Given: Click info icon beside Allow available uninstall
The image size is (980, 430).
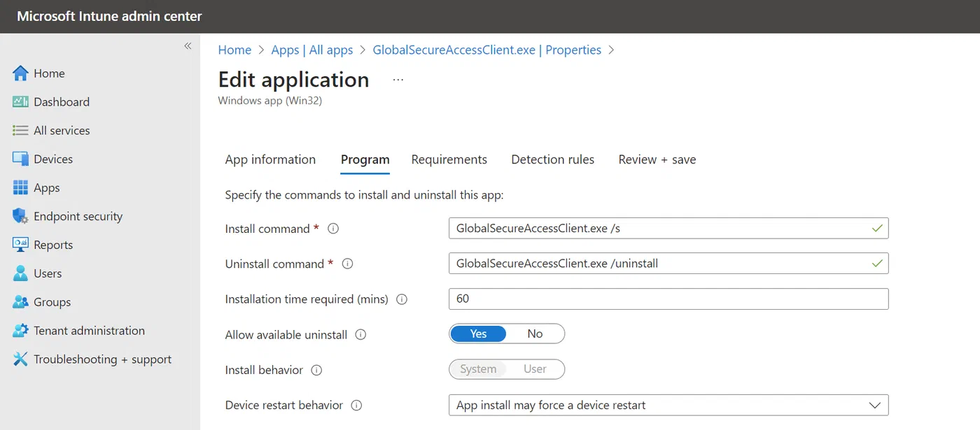Looking at the screenshot, I should (360, 335).
